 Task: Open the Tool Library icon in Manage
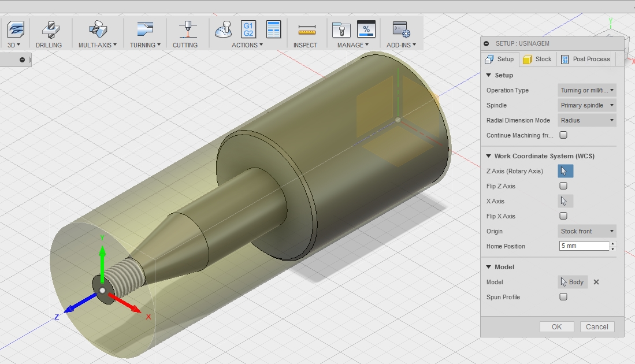pyautogui.click(x=341, y=29)
